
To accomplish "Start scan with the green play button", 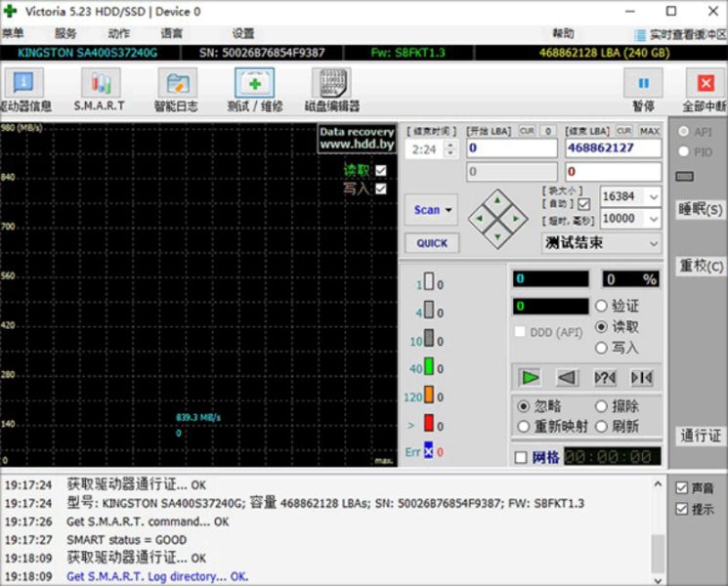I will point(531,378).
